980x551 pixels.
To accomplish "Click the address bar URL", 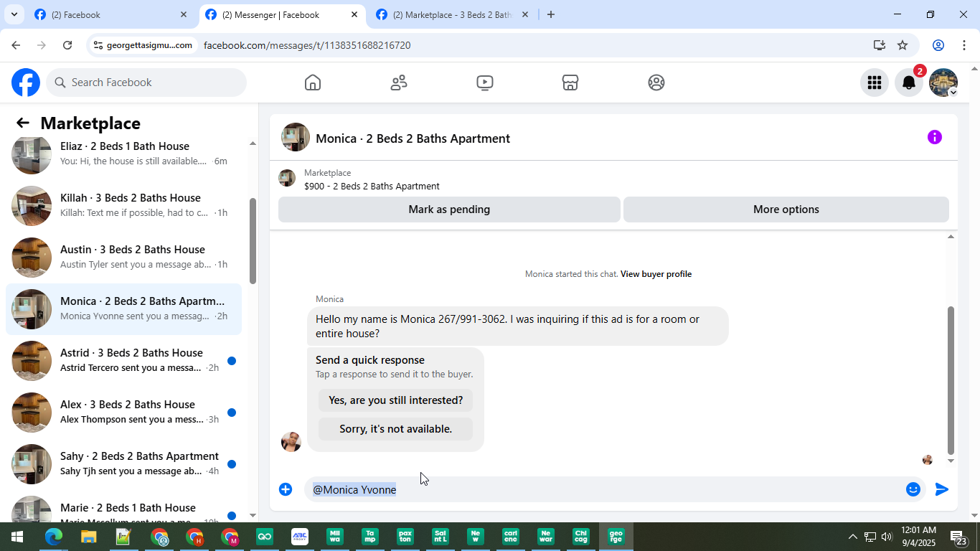I will pos(307,45).
